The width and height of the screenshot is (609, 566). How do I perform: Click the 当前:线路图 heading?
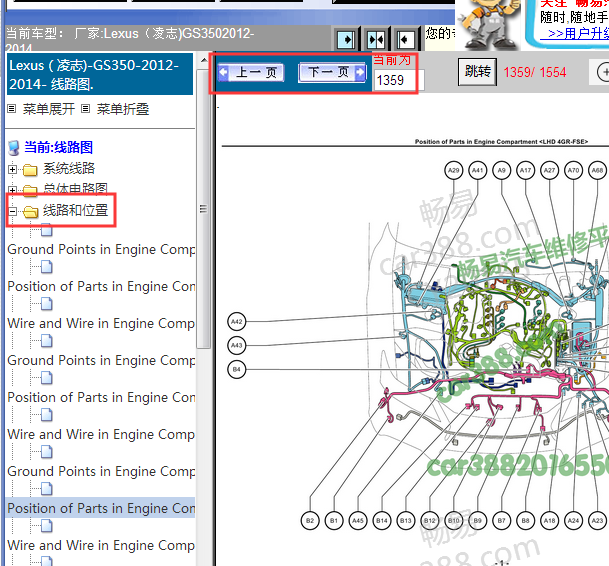(58, 147)
